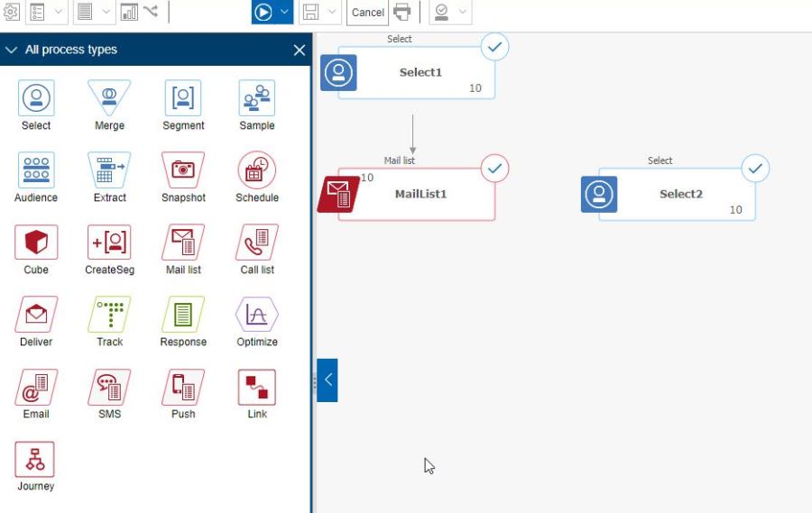This screenshot has width=812, height=513.
Task: Click the save flowchart icon
Action: click(310, 12)
